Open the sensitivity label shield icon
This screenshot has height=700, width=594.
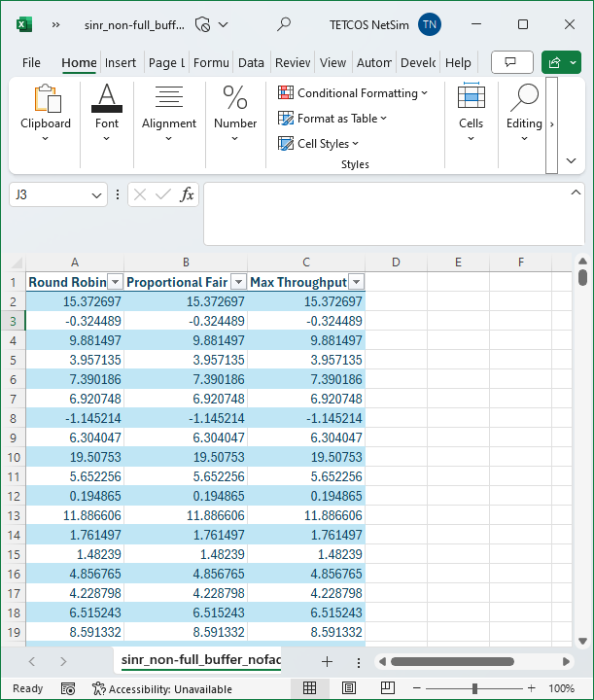click(202, 24)
